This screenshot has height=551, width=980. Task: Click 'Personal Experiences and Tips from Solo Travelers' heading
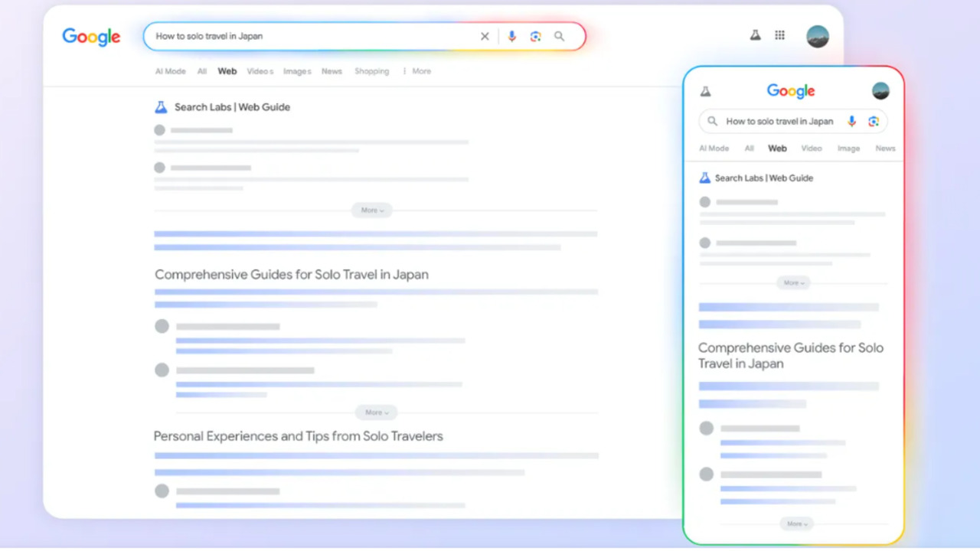pos(299,436)
